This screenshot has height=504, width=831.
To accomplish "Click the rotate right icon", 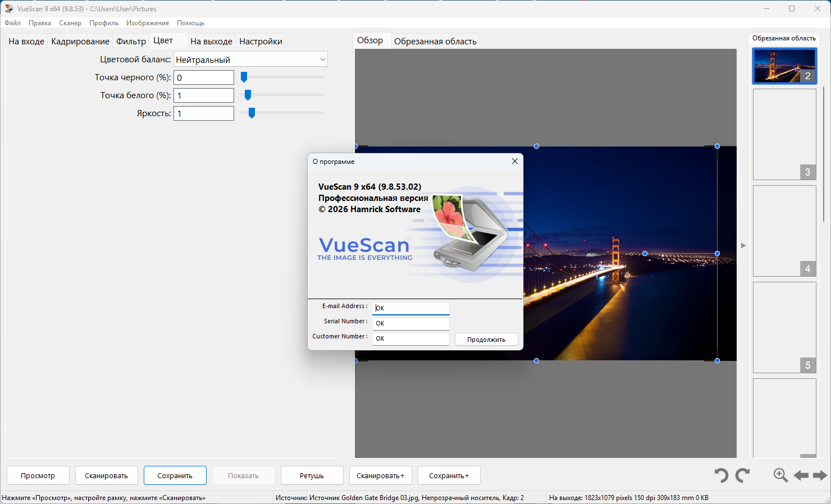I will tap(743, 475).
